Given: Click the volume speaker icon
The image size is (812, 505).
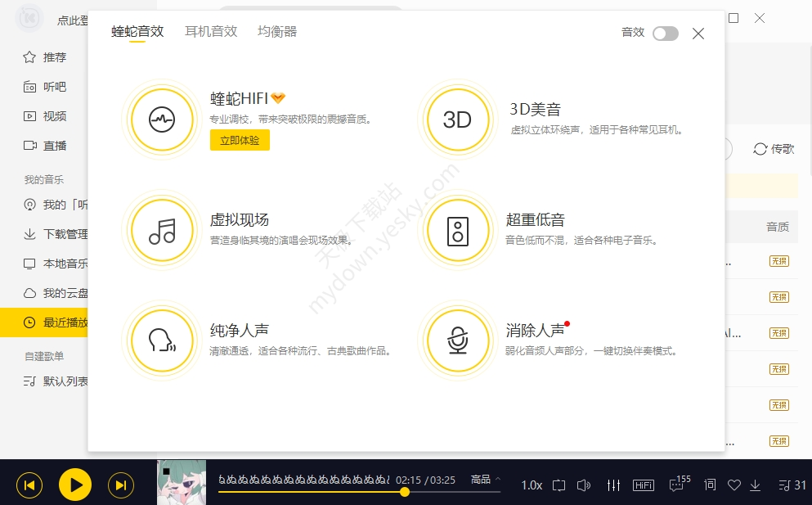Looking at the screenshot, I should click(x=584, y=485).
